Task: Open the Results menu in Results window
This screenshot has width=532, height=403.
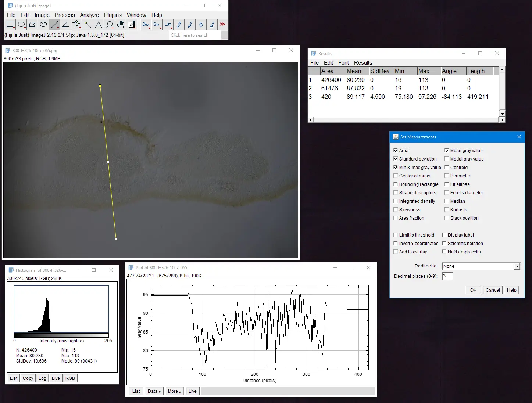Action: click(x=363, y=63)
